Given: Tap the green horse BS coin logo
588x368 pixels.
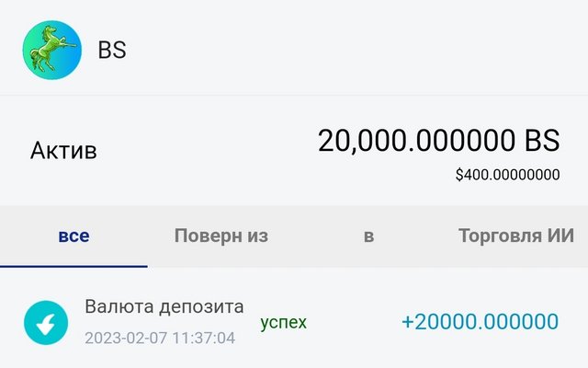Looking at the screenshot, I should pyautogui.click(x=51, y=50).
